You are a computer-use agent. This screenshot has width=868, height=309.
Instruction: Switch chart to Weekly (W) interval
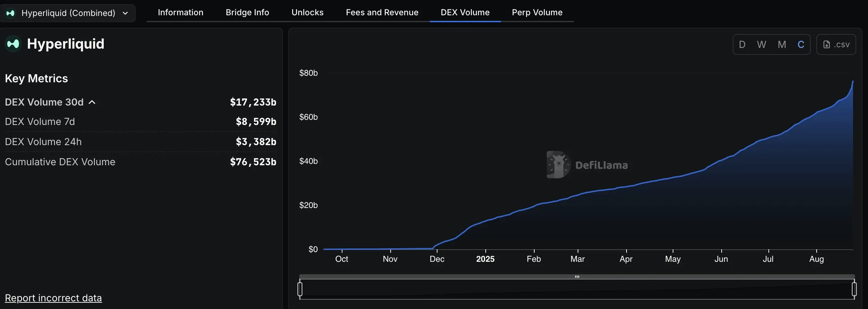761,44
